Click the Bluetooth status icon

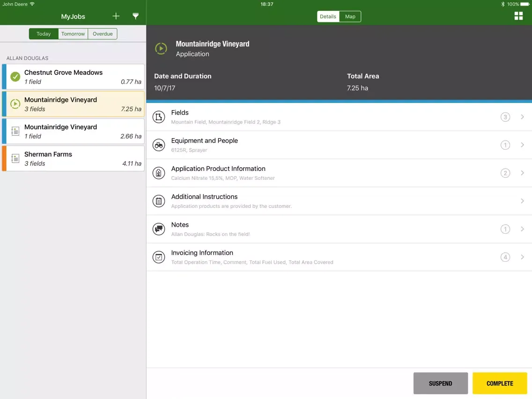[x=503, y=4]
